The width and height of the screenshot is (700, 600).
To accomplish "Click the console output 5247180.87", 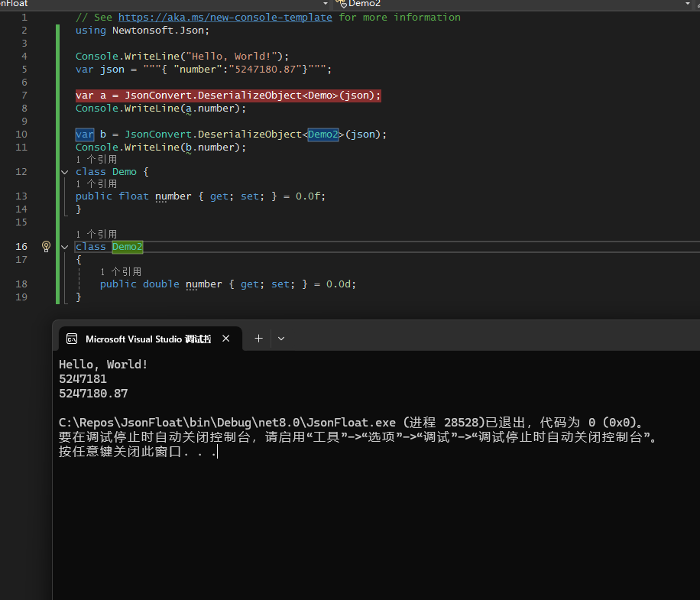I will tap(93, 394).
